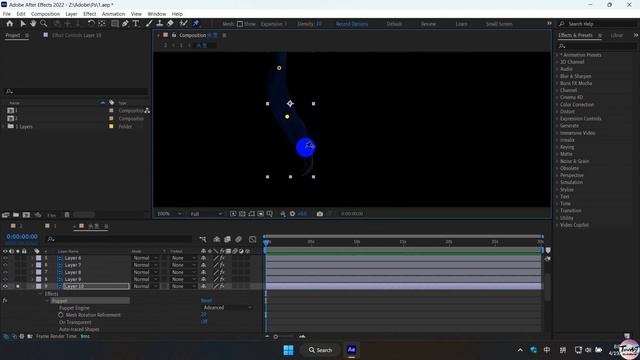Switch to the Review workspace

coord(428,24)
